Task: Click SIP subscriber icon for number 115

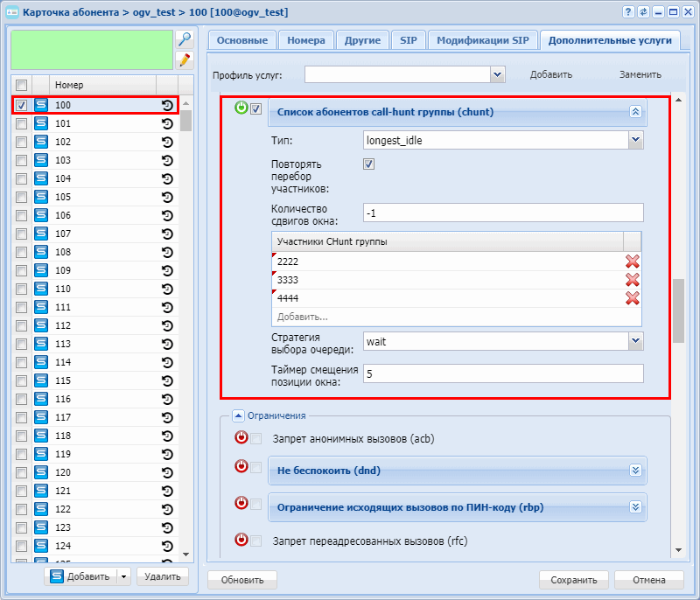Action: click(x=41, y=380)
